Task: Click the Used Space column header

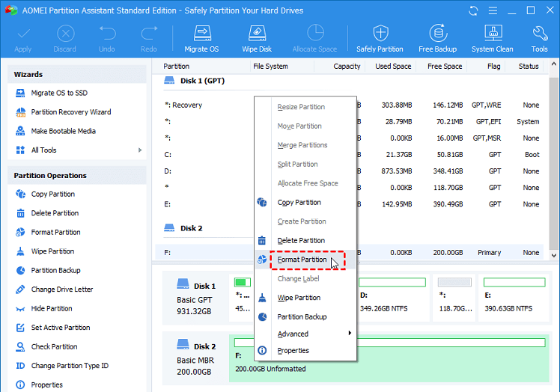Action: pos(393,67)
